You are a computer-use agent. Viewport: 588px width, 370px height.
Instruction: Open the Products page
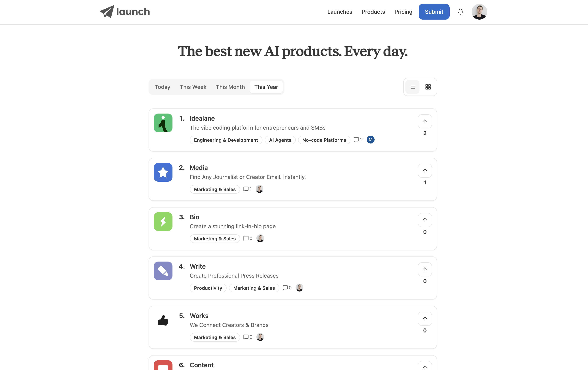tap(373, 12)
